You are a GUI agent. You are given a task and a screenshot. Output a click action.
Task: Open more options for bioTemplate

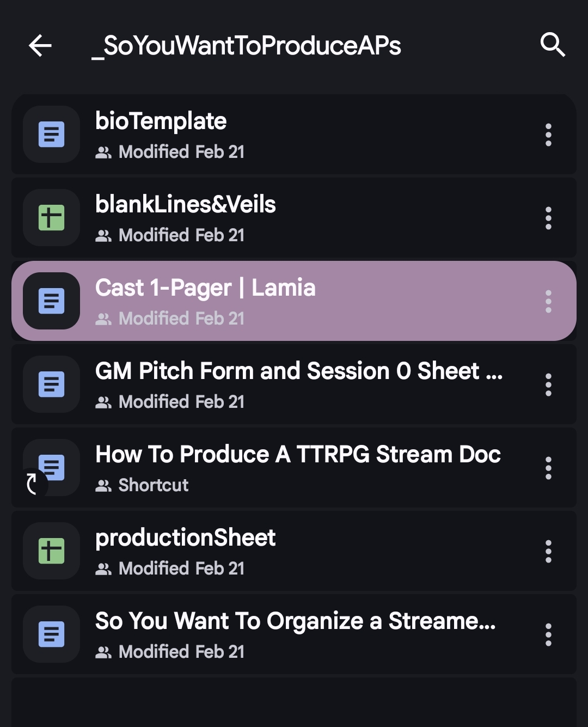coord(548,135)
